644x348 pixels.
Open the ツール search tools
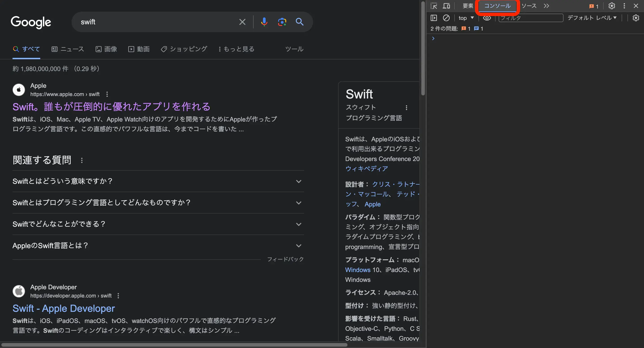tap(294, 49)
